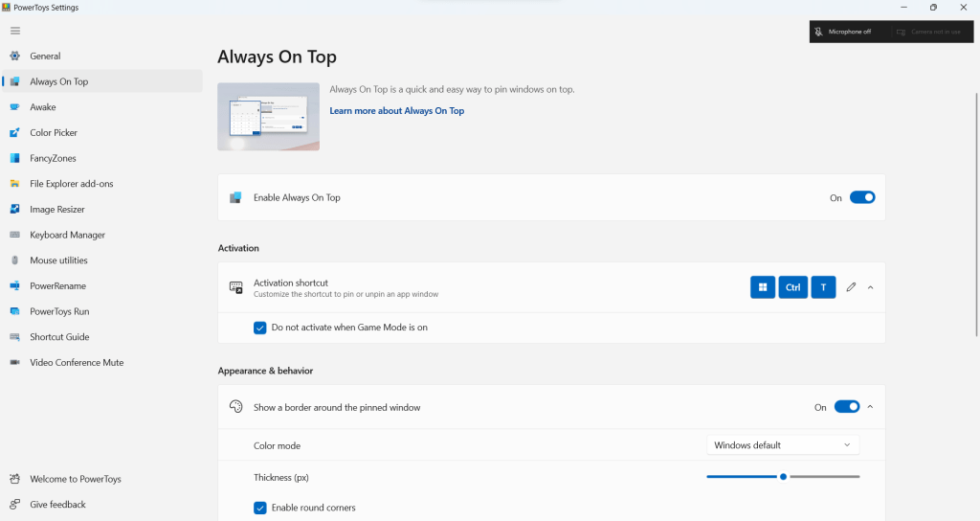This screenshot has width=980, height=521.
Task: Click the Windows key shortcut button
Action: [763, 287]
